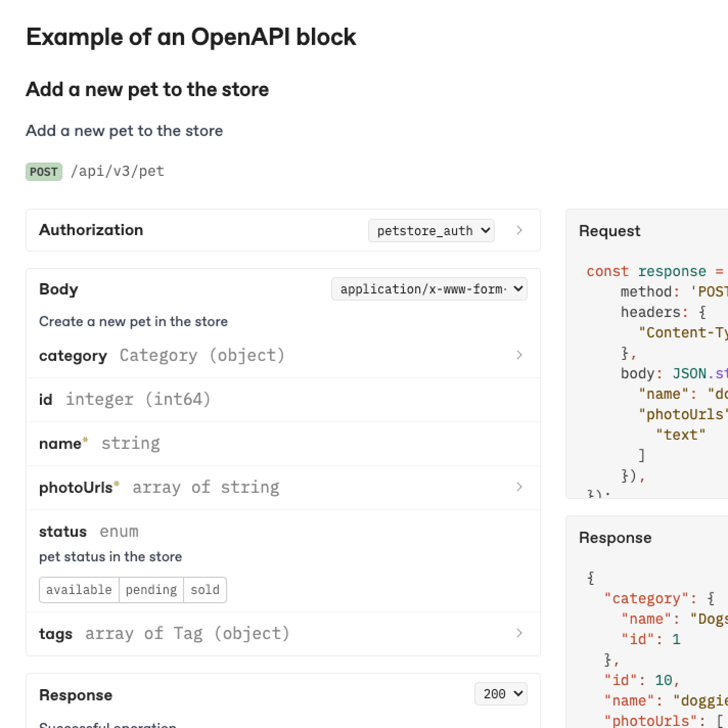
Task: Open the Body content-type dropdown
Action: [429, 289]
